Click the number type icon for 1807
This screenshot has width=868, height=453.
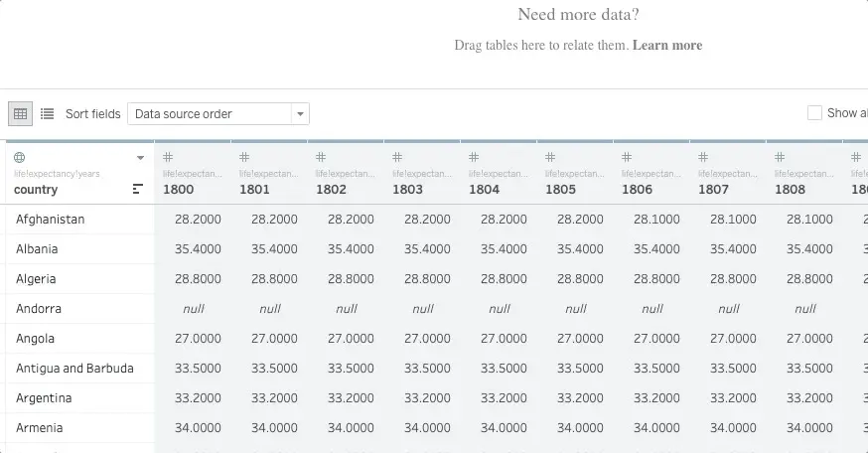coord(704,158)
